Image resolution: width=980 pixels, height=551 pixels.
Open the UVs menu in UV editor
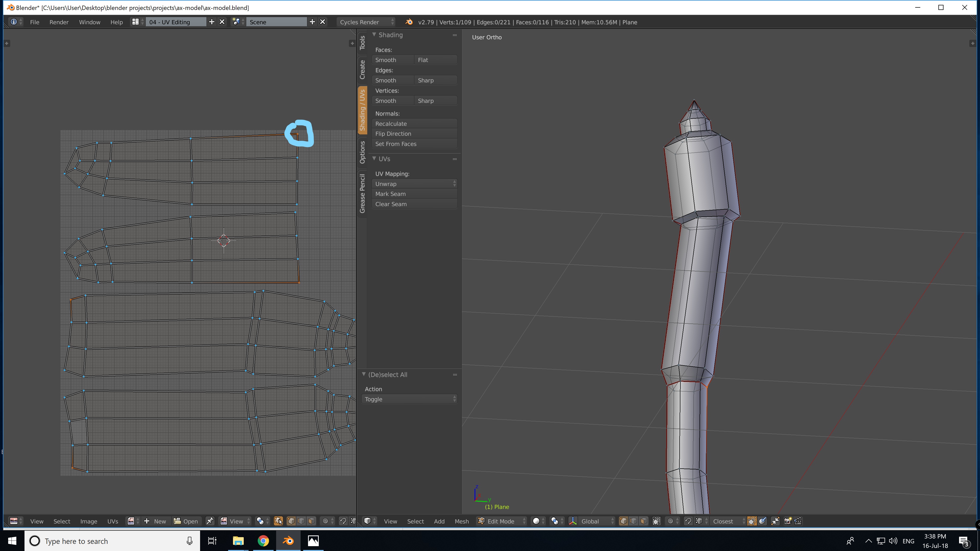tap(113, 521)
